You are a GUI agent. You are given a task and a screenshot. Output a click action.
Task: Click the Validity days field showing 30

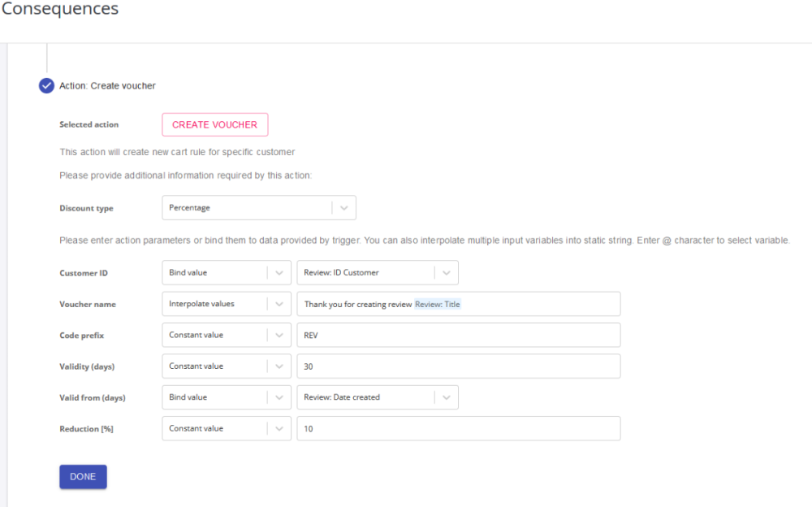coord(458,366)
